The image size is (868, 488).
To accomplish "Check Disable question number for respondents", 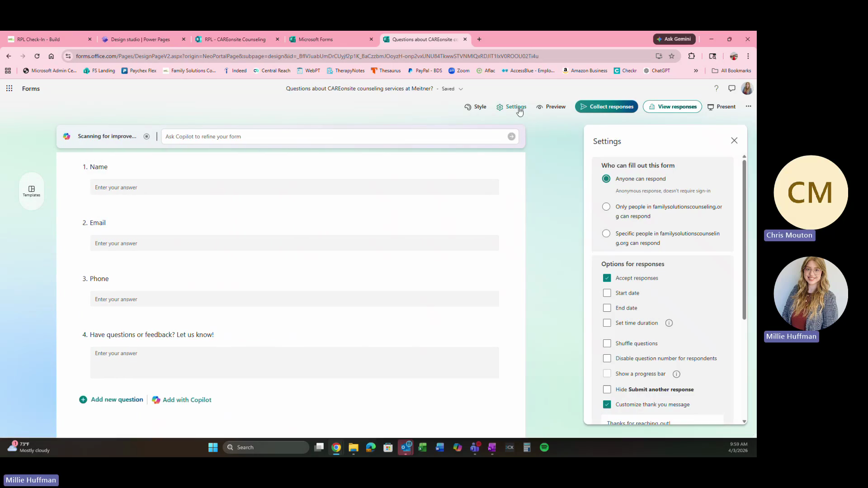I will (607, 358).
